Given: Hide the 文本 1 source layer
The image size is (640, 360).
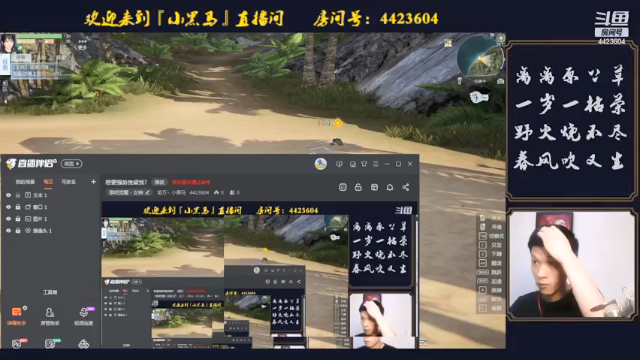Looking at the screenshot, I should click(x=9, y=195).
